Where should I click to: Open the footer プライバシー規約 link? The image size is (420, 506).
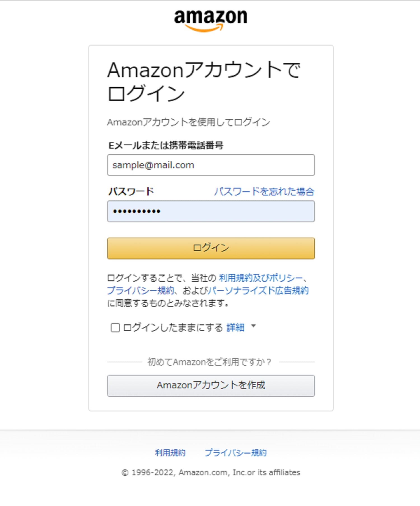[236, 453]
